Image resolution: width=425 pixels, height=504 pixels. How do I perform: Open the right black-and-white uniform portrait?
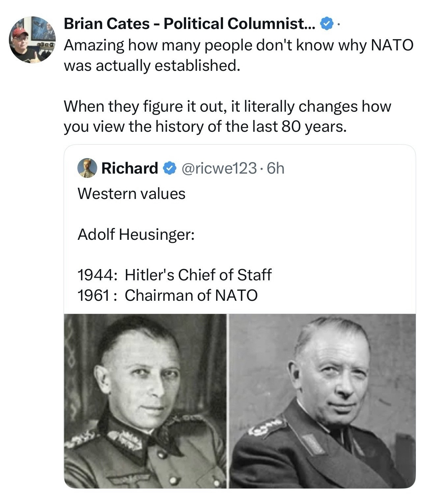point(322,401)
